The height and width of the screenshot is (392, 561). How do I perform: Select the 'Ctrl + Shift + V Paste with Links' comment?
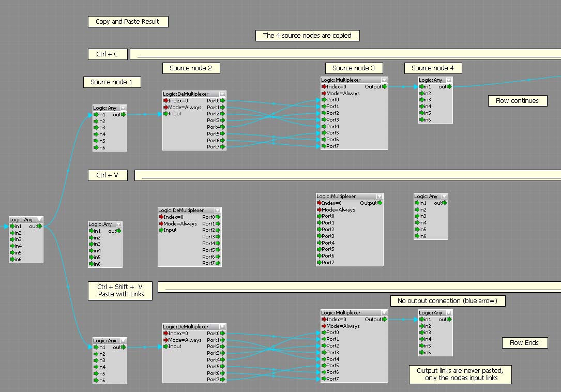pyautogui.click(x=120, y=291)
